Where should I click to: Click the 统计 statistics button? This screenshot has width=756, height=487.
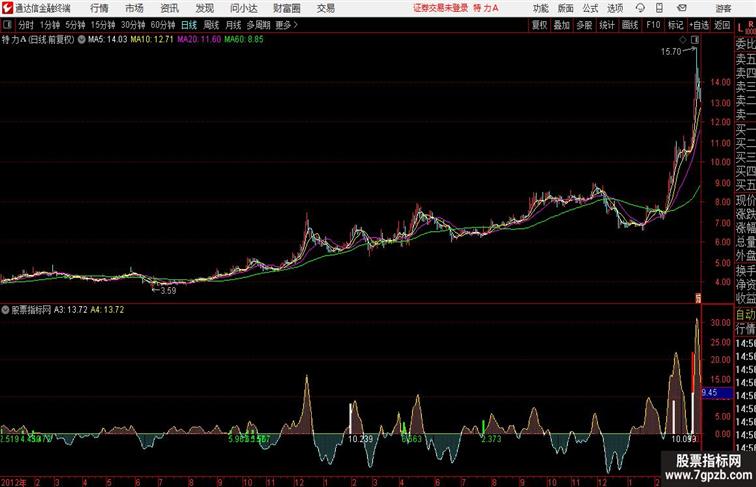tap(607, 25)
